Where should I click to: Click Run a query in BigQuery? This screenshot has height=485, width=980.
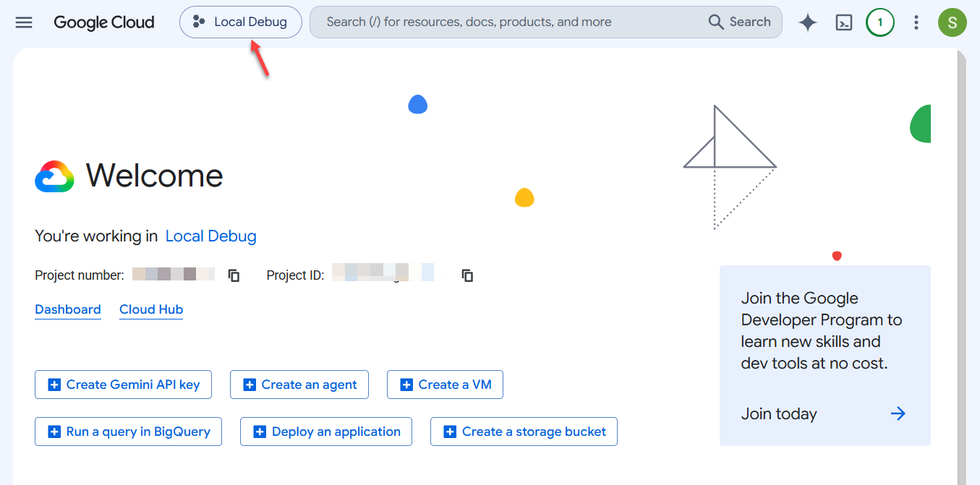click(x=128, y=432)
